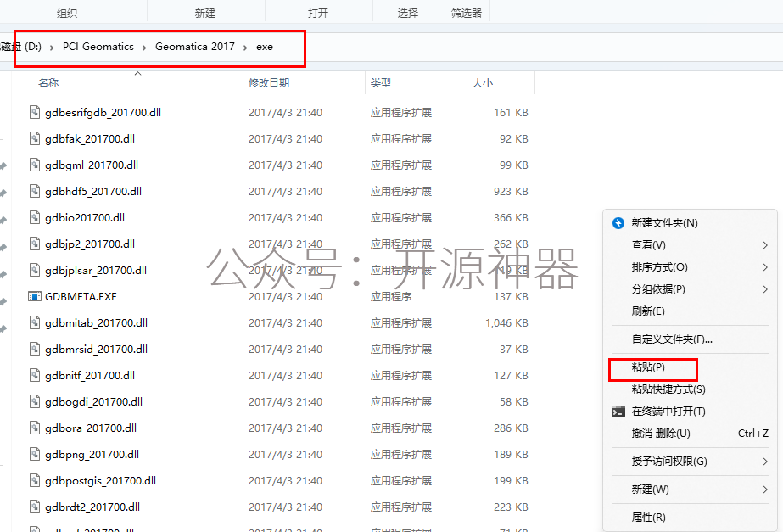Click the gdbnitf_201700.dll file icon

[35, 375]
